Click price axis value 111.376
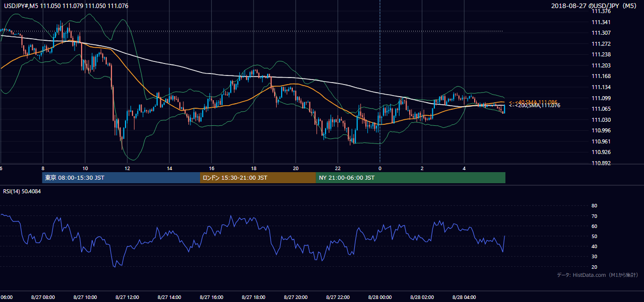 tap(602, 11)
